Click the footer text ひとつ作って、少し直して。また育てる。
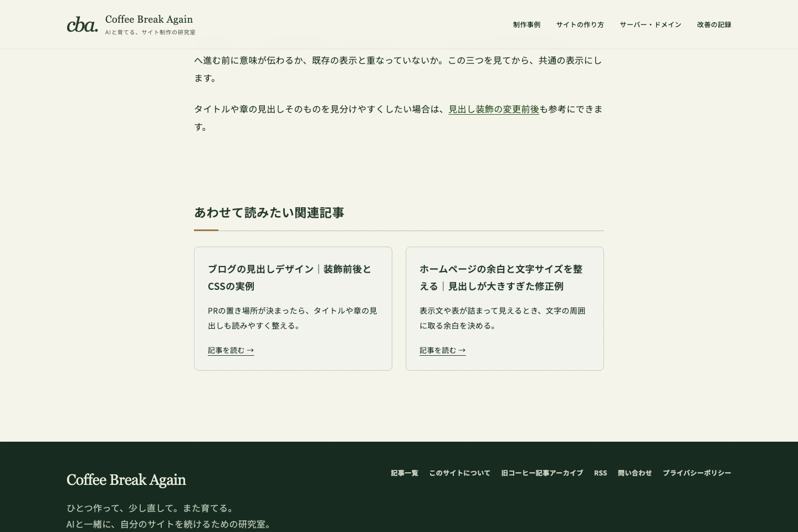 tap(151, 508)
